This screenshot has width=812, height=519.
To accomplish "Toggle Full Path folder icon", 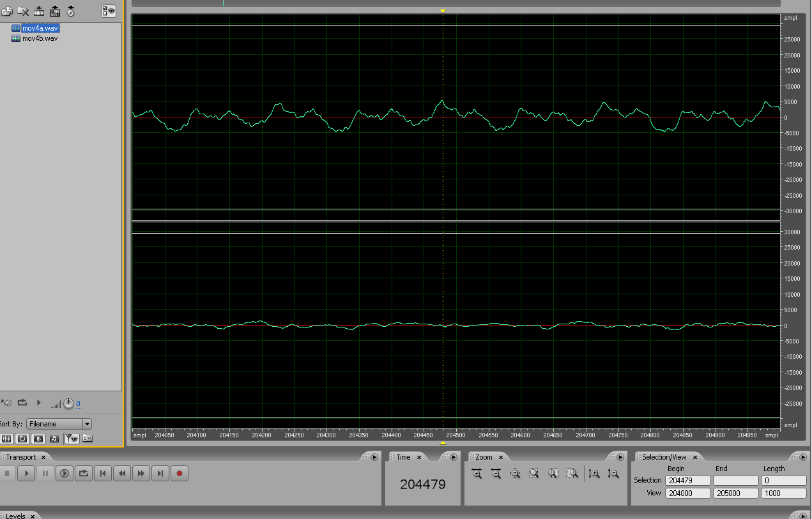I will (88, 438).
